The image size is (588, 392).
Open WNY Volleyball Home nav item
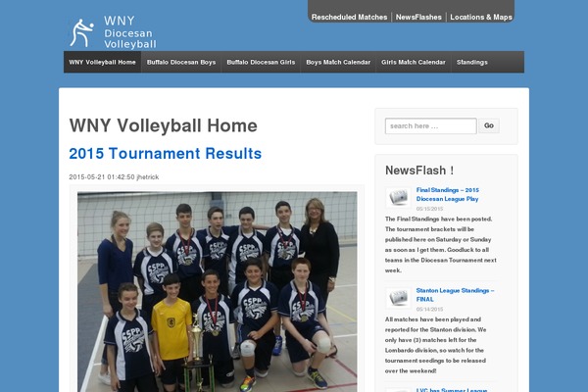(102, 63)
